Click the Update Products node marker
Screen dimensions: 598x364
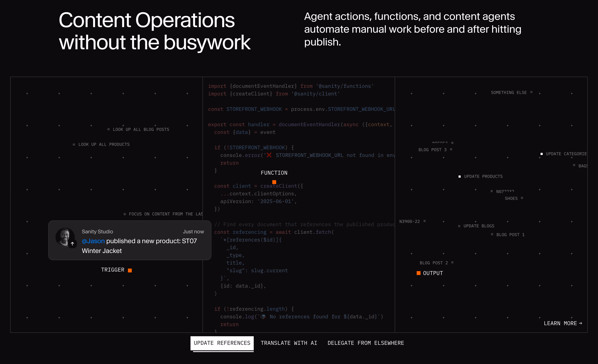pyautogui.click(x=459, y=176)
